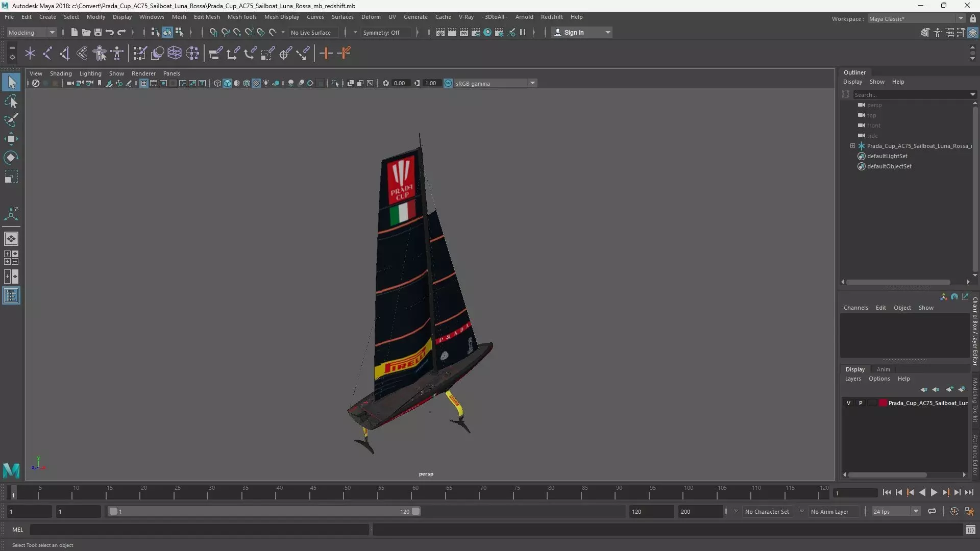Add new display layer with selected objects
Image resolution: width=980 pixels, height=551 pixels.
962,389
